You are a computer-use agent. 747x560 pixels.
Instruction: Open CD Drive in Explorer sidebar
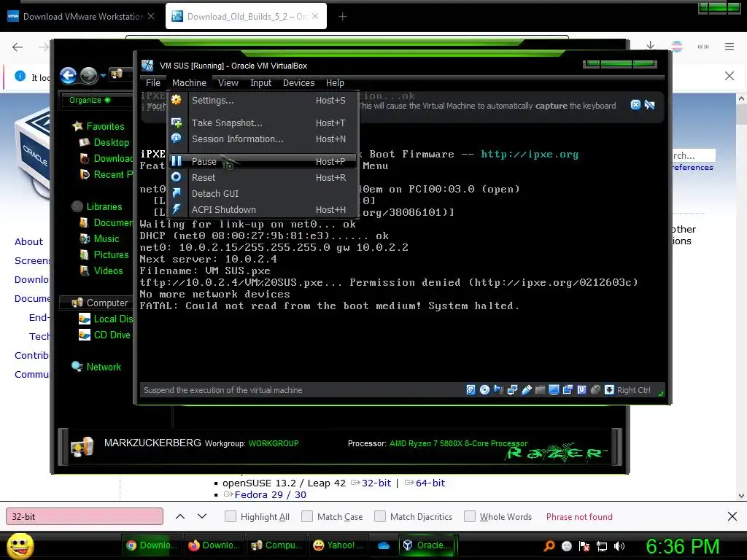112,335
